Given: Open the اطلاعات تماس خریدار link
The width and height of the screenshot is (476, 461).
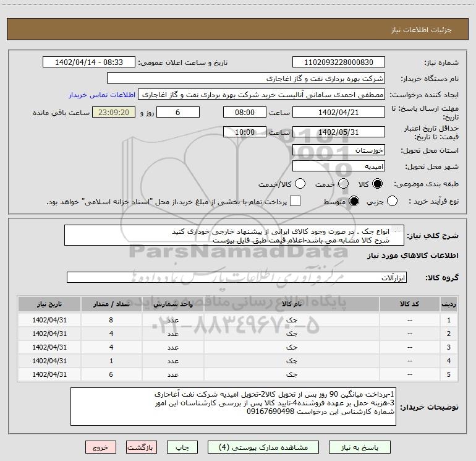Looking at the screenshot, I should 102,95.
